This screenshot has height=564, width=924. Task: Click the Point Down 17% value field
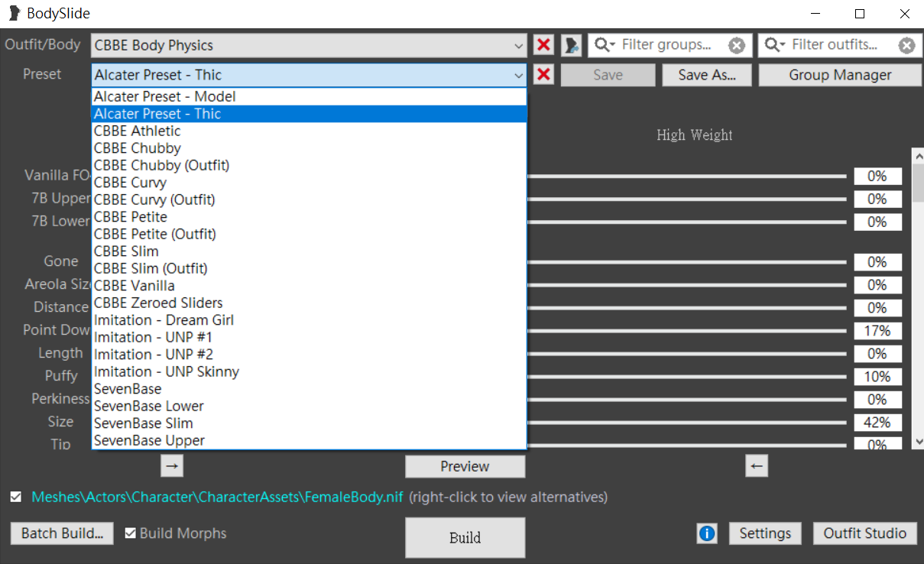877,331
